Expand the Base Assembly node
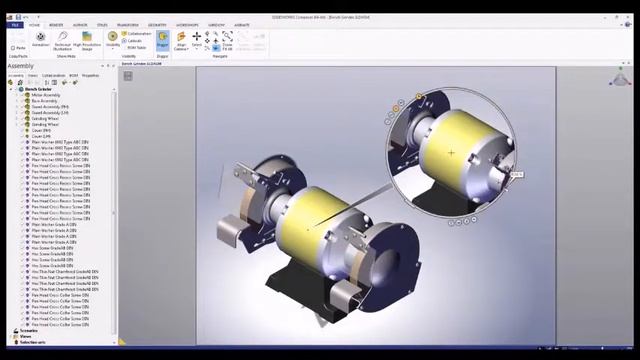This screenshot has height=360, width=640. coord(17,101)
